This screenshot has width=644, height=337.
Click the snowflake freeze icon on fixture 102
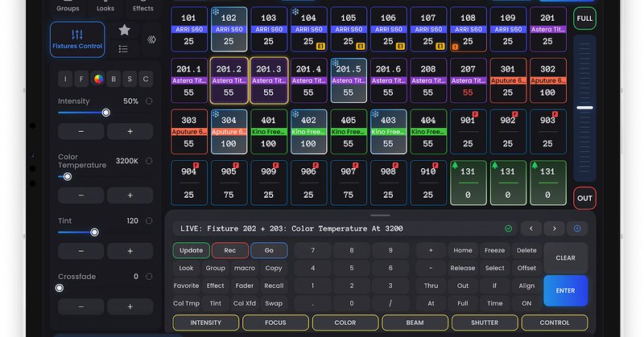216,12
